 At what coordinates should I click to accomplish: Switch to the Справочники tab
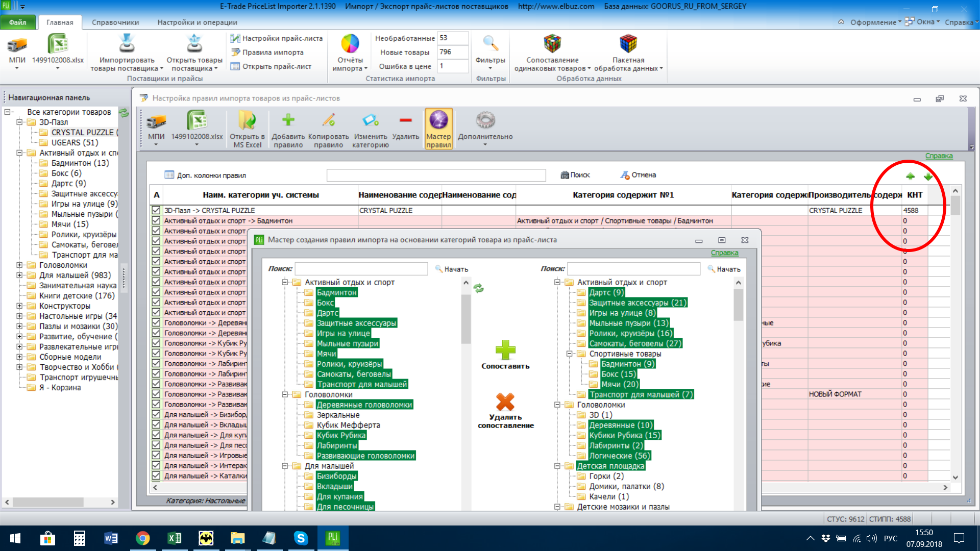pyautogui.click(x=115, y=22)
